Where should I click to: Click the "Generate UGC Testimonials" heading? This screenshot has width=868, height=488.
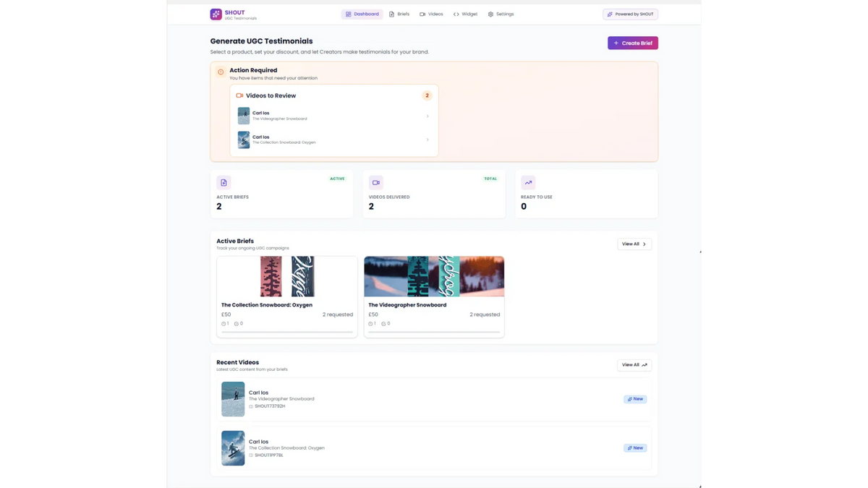[x=262, y=41]
